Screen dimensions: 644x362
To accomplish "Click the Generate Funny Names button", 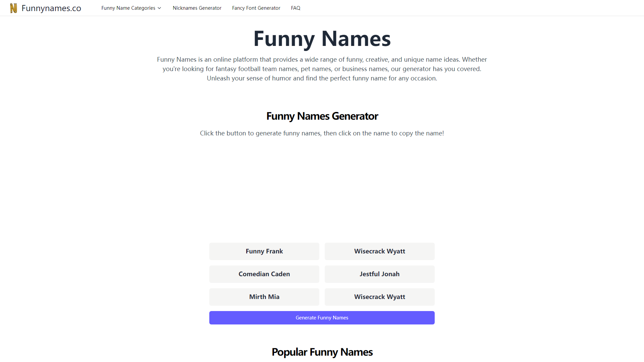I will [322, 317].
